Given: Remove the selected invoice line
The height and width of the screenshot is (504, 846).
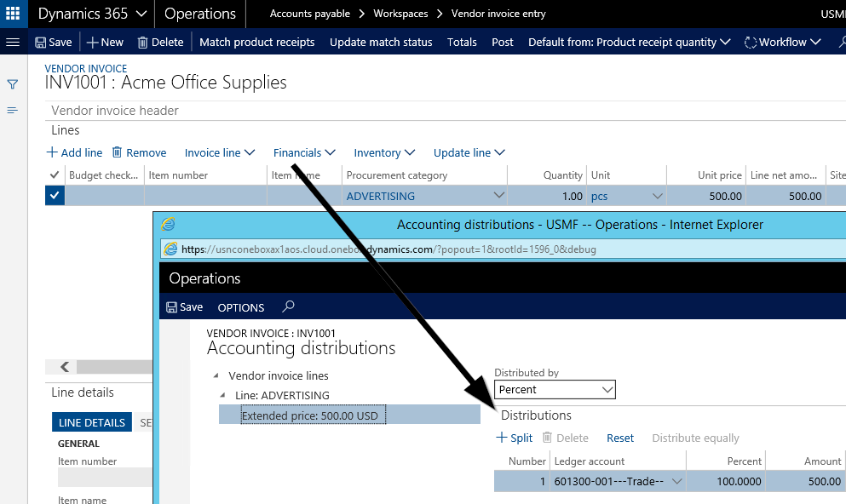Looking at the screenshot, I should [139, 152].
